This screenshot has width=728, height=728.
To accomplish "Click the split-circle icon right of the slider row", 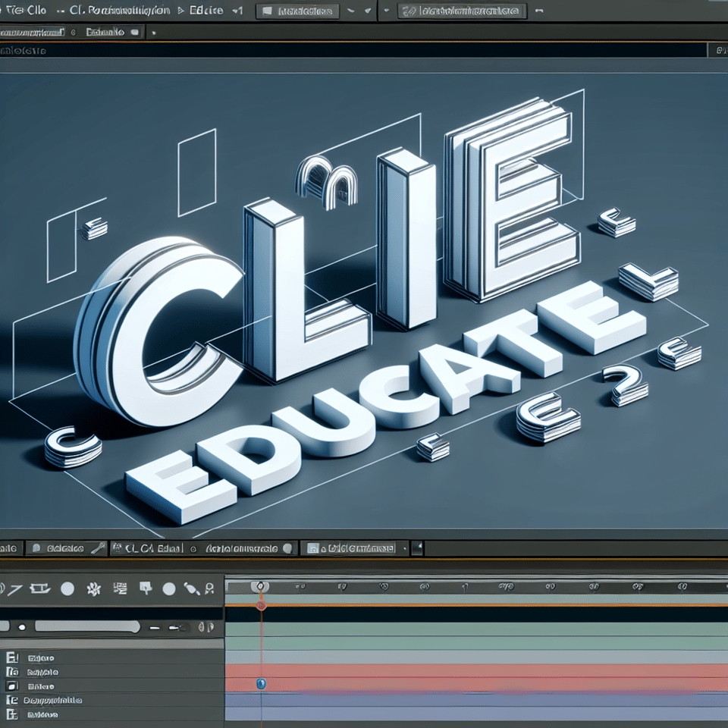I will click(x=206, y=628).
